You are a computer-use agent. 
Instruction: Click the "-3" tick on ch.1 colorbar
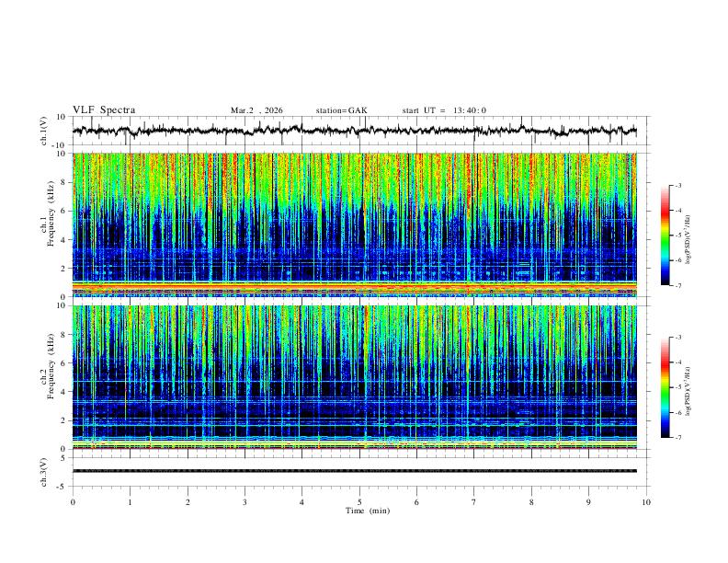tap(677, 185)
